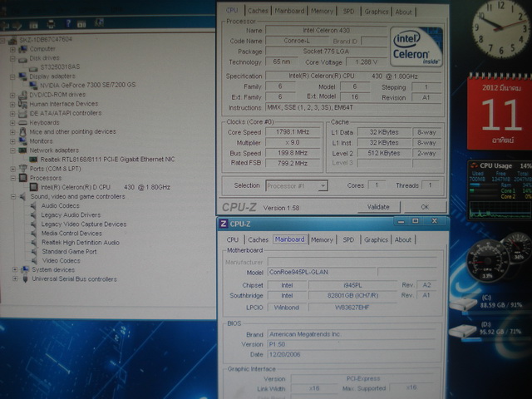The image size is (532, 399).
Task: Expand the Keyboards category
Action: [x=12, y=122]
